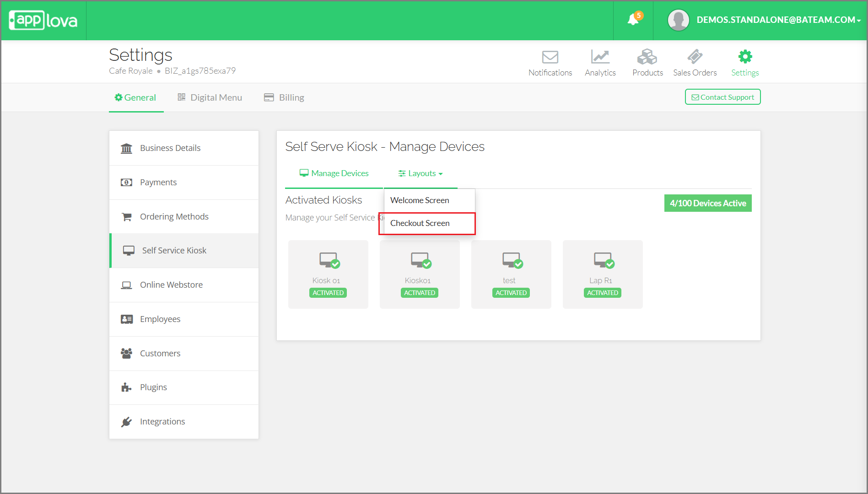Choose Checkout Screen from Layouts menu
Screen dimensions: 868x494
click(429, 223)
